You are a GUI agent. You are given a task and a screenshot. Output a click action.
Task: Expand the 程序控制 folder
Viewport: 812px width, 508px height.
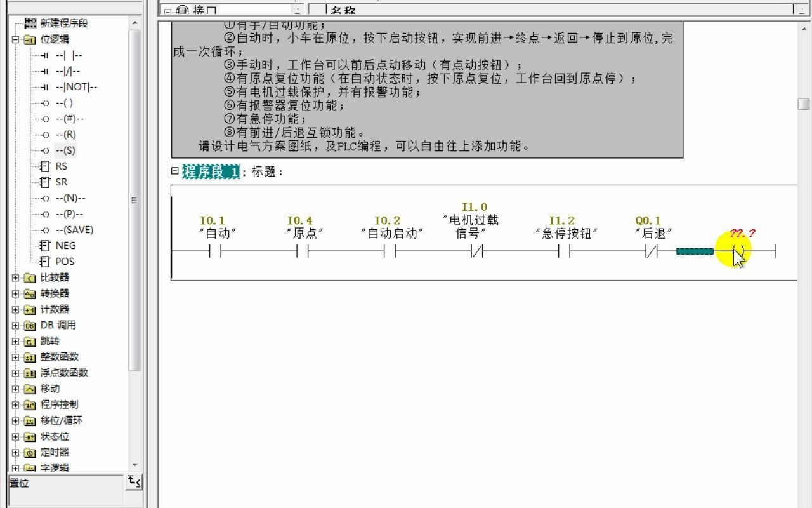(x=15, y=404)
